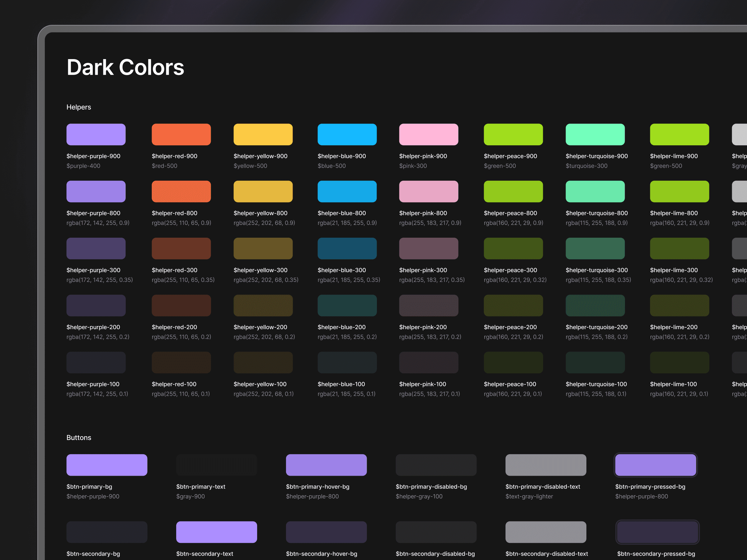Click the $btn-primary-disabled-text gray swatch

(x=546, y=465)
